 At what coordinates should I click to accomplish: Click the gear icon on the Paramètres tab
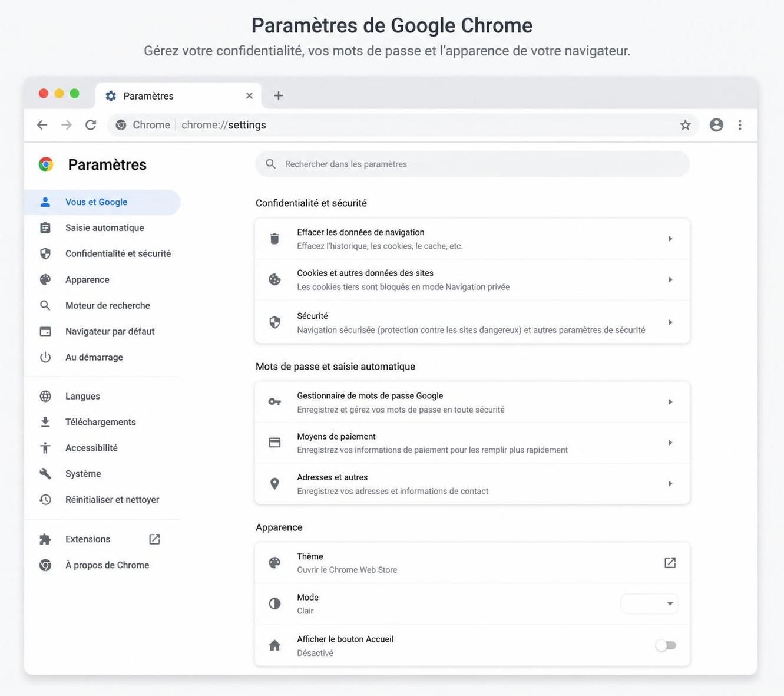click(111, 96)
